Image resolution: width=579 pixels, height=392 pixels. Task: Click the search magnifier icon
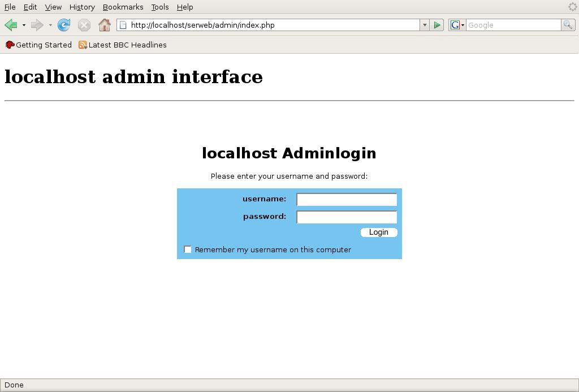point(568,25)
